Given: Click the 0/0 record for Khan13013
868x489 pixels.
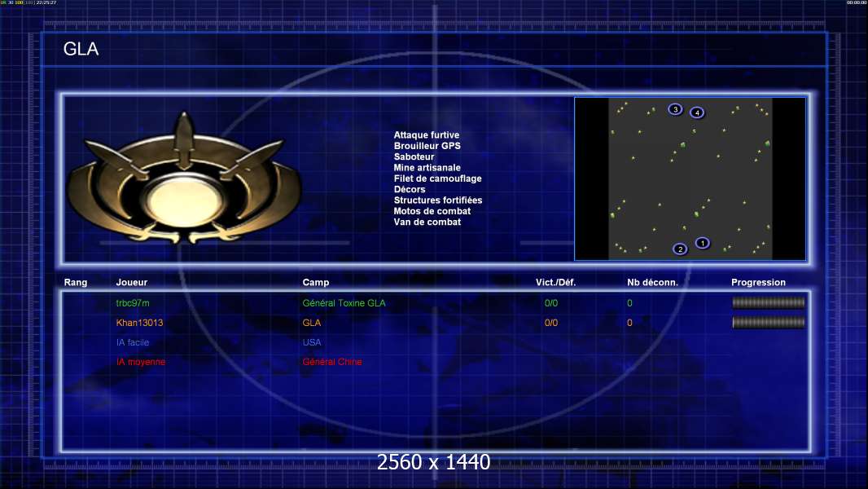Looking at the screenshot, I should (x=551, y=323).
